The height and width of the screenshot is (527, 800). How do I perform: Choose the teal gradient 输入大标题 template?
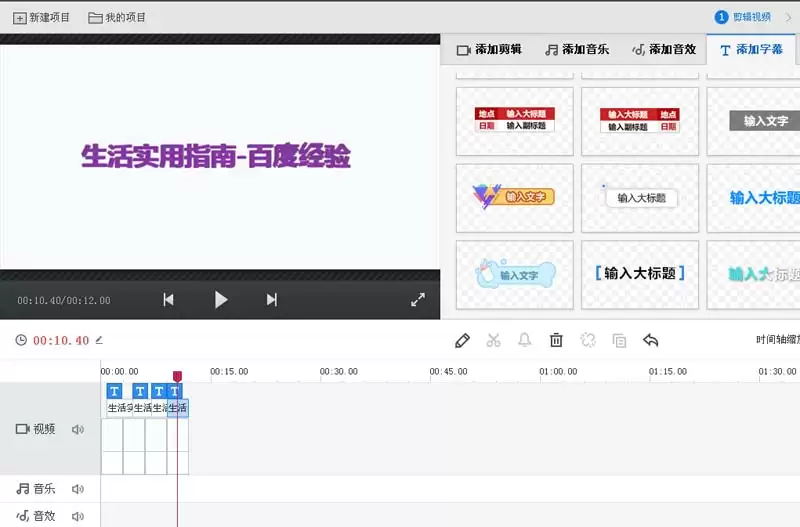pos(754,274)
